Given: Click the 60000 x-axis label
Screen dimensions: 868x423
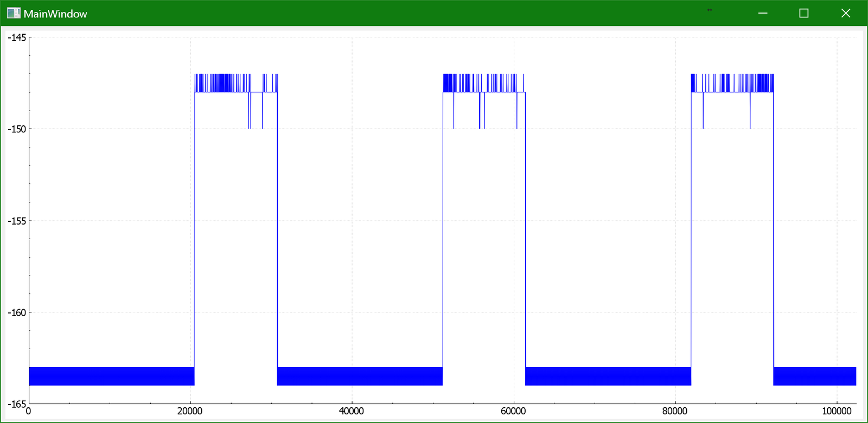Looking at the screenshot, I should pyautogui.click(x=513, y=411).
